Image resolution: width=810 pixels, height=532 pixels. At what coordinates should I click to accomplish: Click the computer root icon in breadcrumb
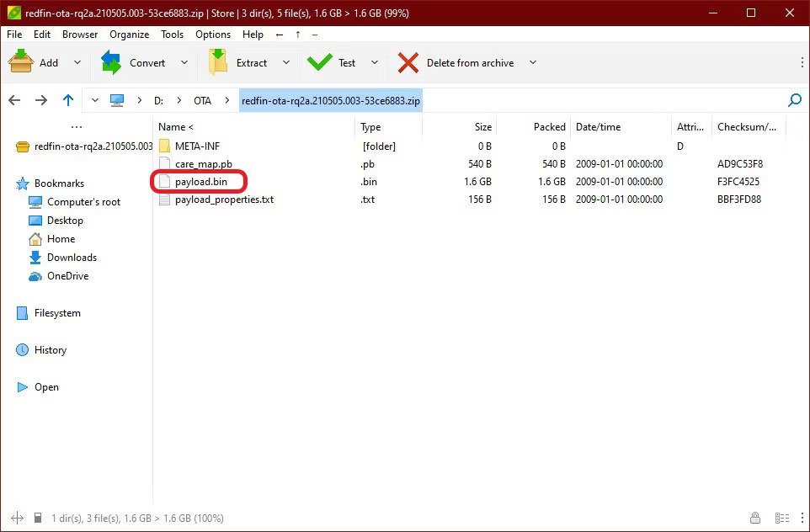tap(117, 100)
